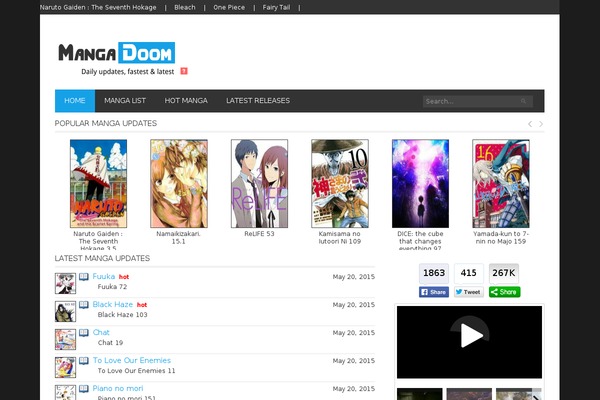
Task: Open the Naruto Gaiden cover thumbnail
Action: point(98,184)
